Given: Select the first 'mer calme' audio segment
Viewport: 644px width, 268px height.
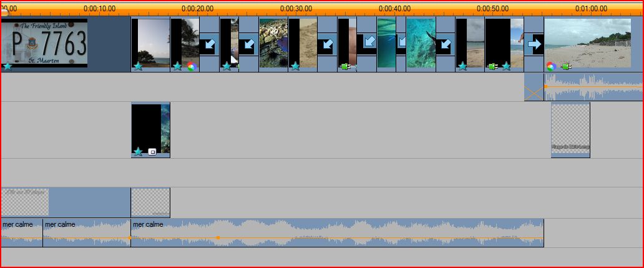Looking at the screenshot, I should [22, 233].
